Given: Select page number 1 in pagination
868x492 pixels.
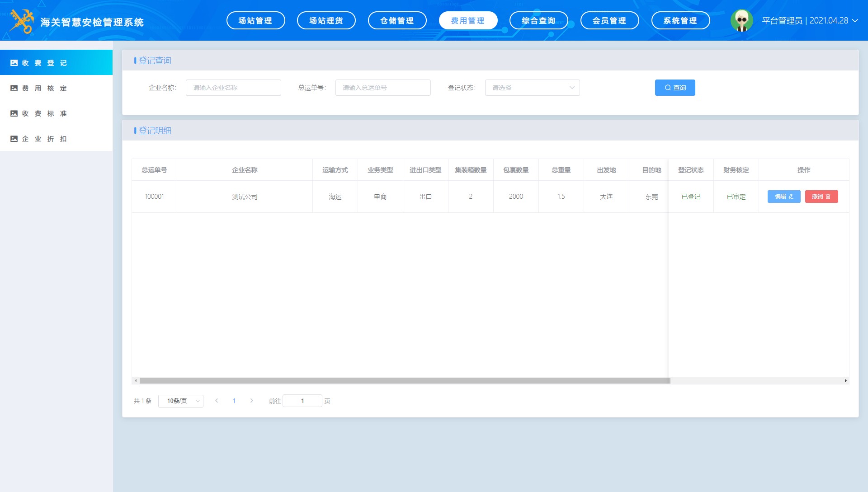Looking at the screenshot, I should (234, 401).
